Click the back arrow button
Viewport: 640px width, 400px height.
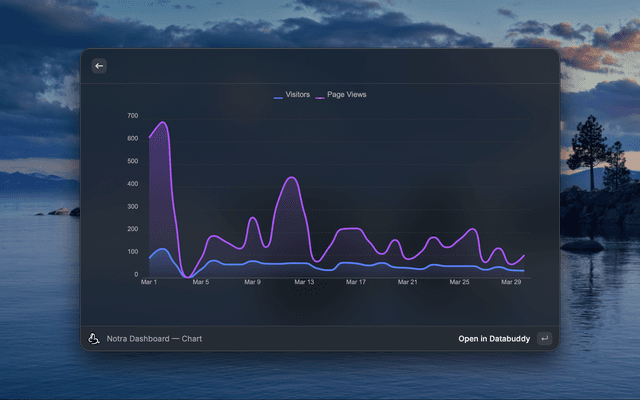tap(99, 66)
